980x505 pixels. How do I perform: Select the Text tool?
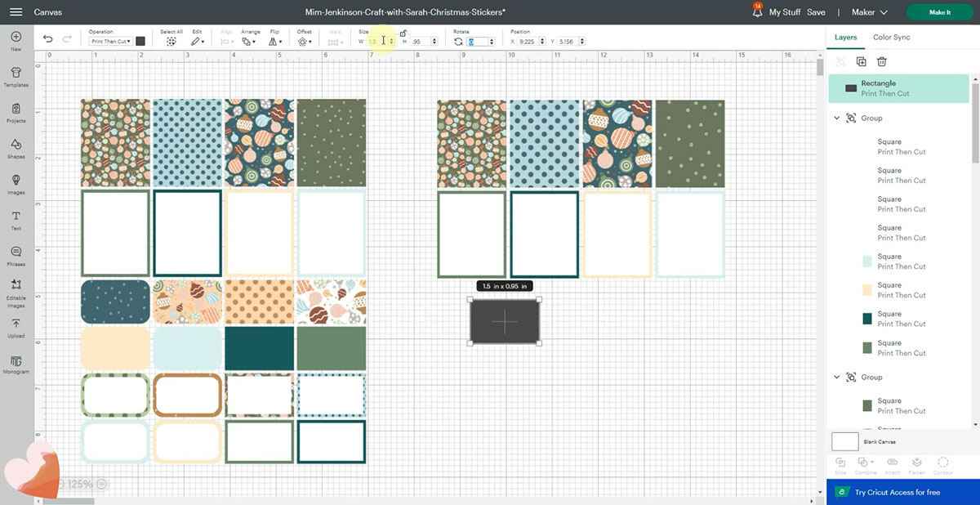pyautogui.click(x=16, y=219)
